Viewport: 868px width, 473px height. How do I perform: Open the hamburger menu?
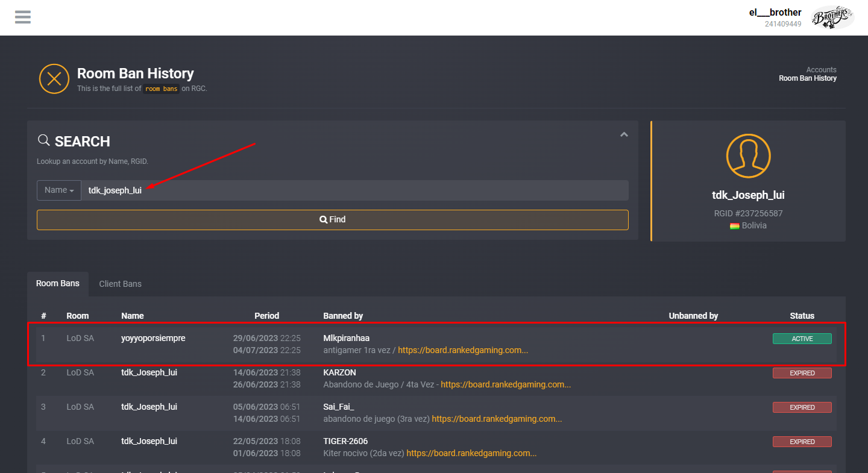23,17
